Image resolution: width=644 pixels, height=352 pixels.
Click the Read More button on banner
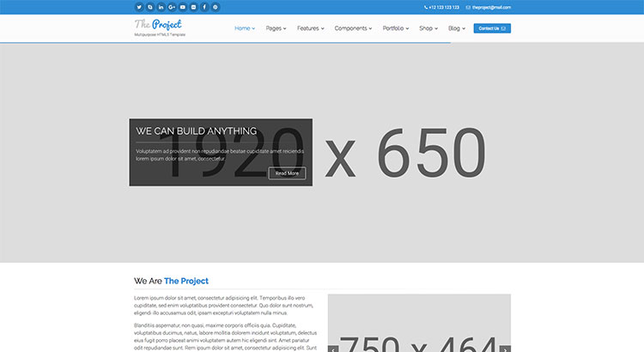pyautogui.click(x=287, y=173)
